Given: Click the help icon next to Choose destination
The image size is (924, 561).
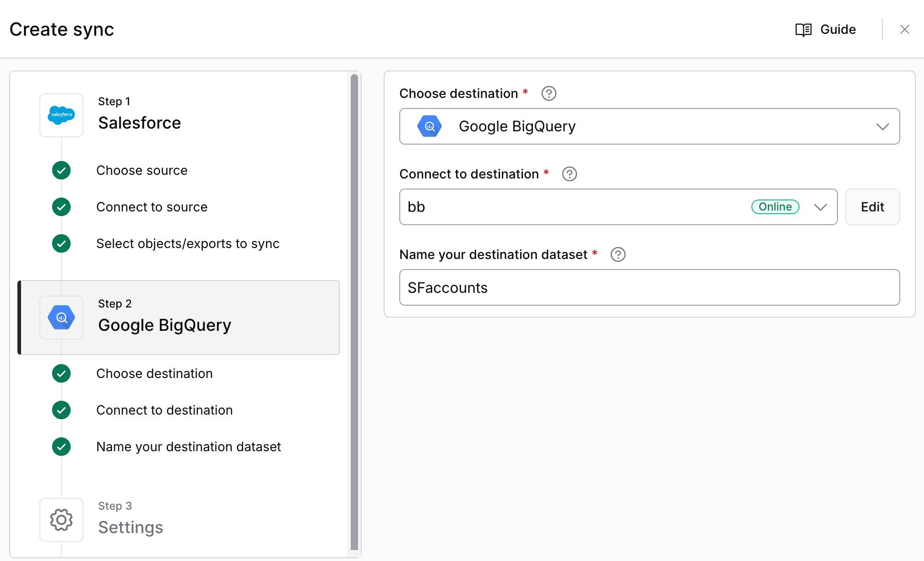Looking at the screenshot, I should (549, 93).
